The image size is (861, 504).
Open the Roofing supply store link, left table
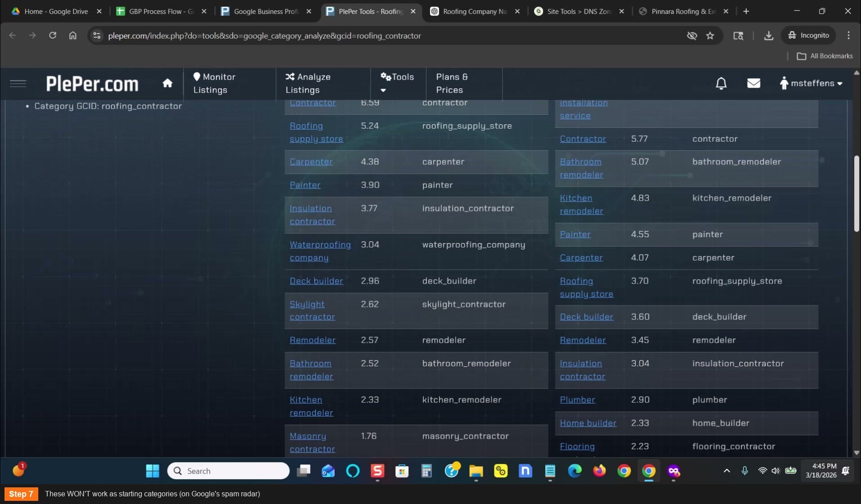click(316, 132)
